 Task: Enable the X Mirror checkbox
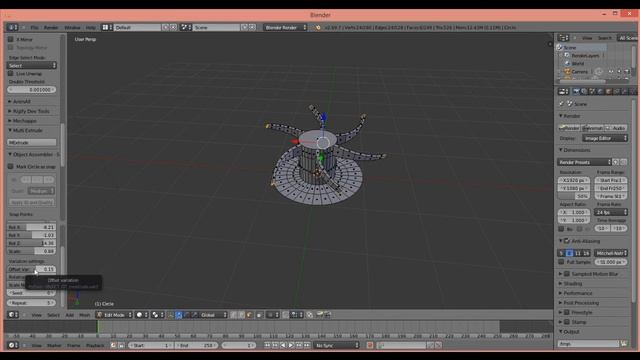click(x=11, y=39)
